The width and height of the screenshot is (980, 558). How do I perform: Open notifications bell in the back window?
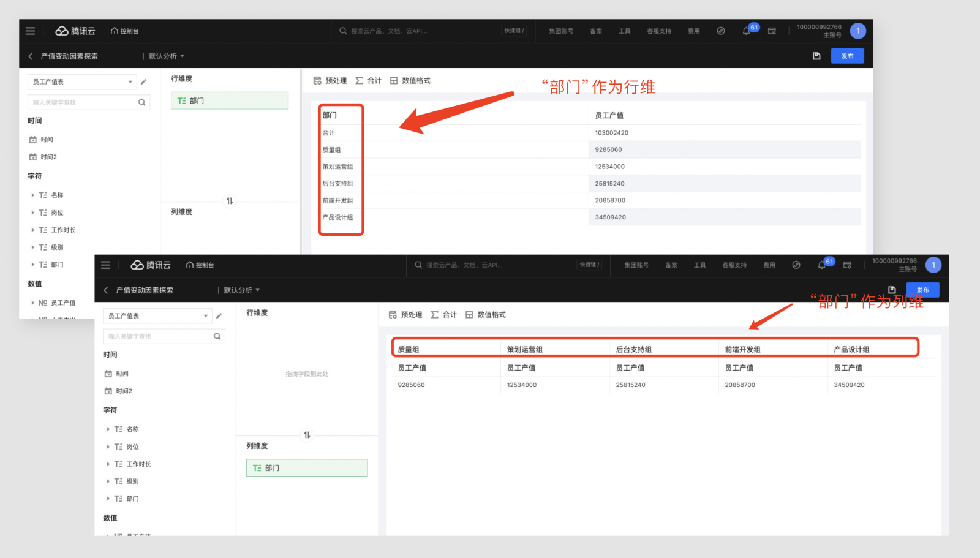pos(746,31)
